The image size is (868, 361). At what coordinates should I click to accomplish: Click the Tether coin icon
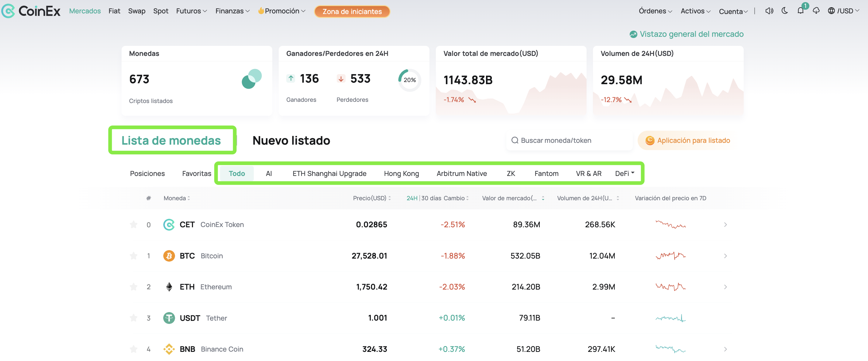click(x=169, y=318)
